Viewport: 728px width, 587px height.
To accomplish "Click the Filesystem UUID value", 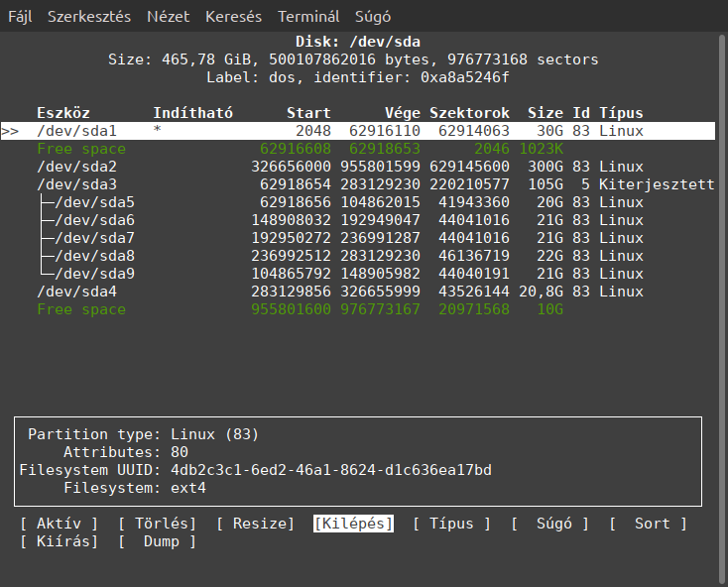I will coord(331,470).
